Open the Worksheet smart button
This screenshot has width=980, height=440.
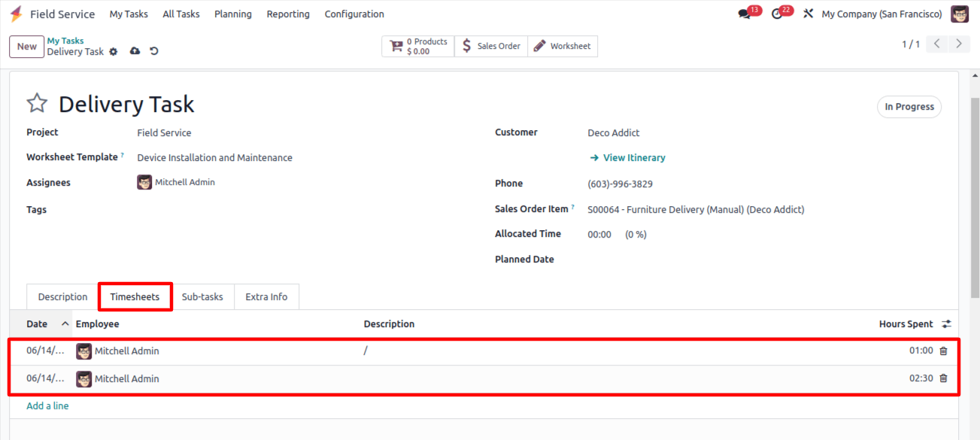[563, 46]
